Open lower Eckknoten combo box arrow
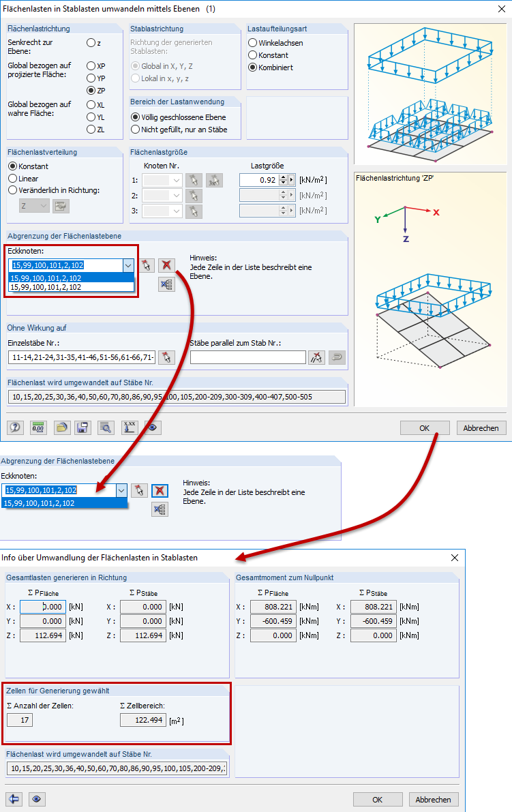The image size is (512, 812). [x=121, y=490]
